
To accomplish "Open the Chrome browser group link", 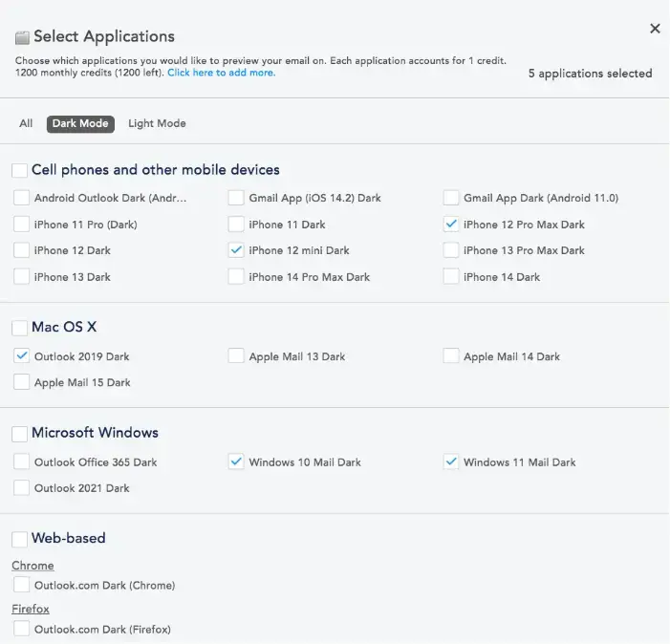I will click(32, 566).
